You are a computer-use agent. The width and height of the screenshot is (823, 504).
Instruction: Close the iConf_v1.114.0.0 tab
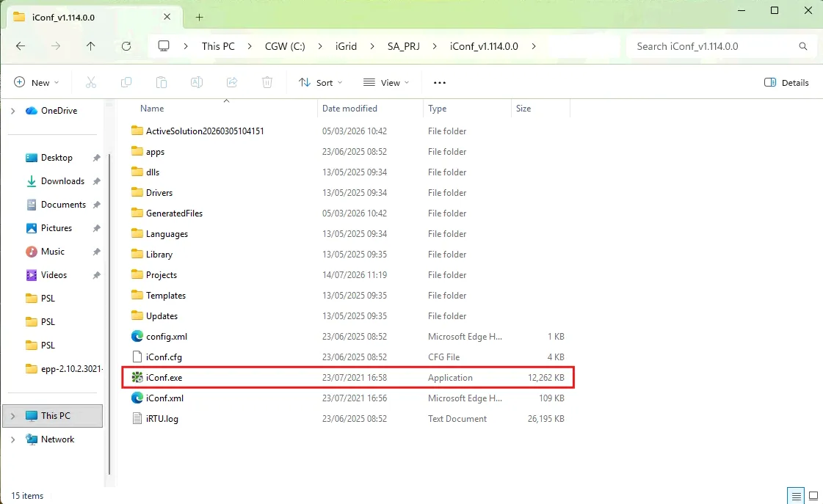[x=167, y=17]
